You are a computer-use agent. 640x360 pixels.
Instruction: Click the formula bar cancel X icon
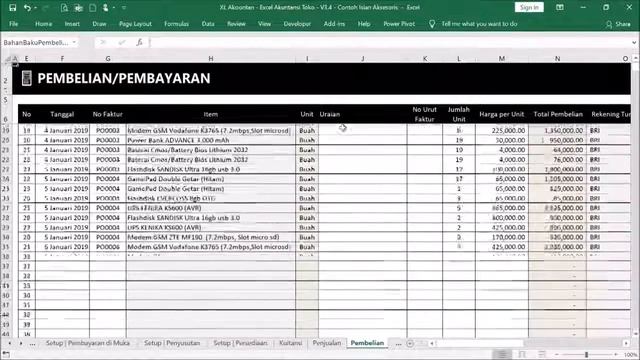pyautogui.click(x=103, y=42)
